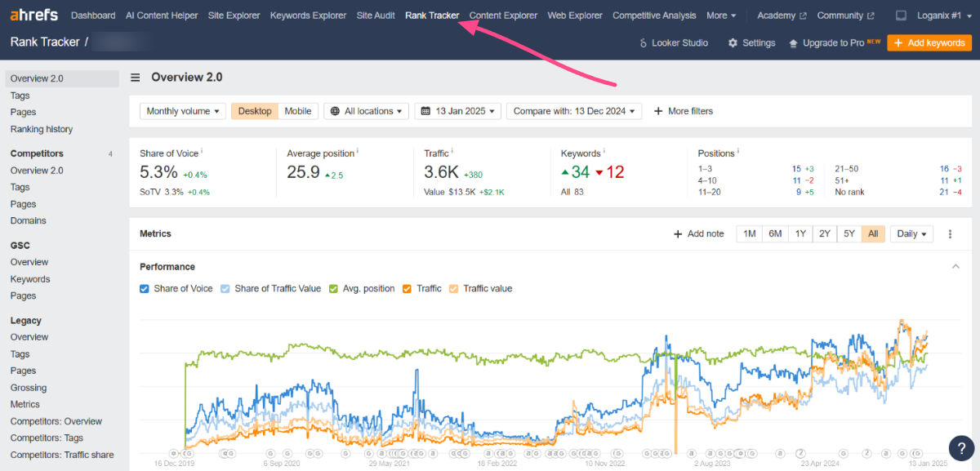Uncheck the Share of Voice checkbox

coord(145,288)
